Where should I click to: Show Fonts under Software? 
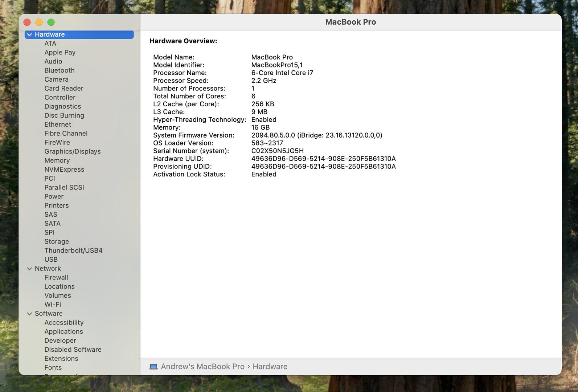click(53, 367)
